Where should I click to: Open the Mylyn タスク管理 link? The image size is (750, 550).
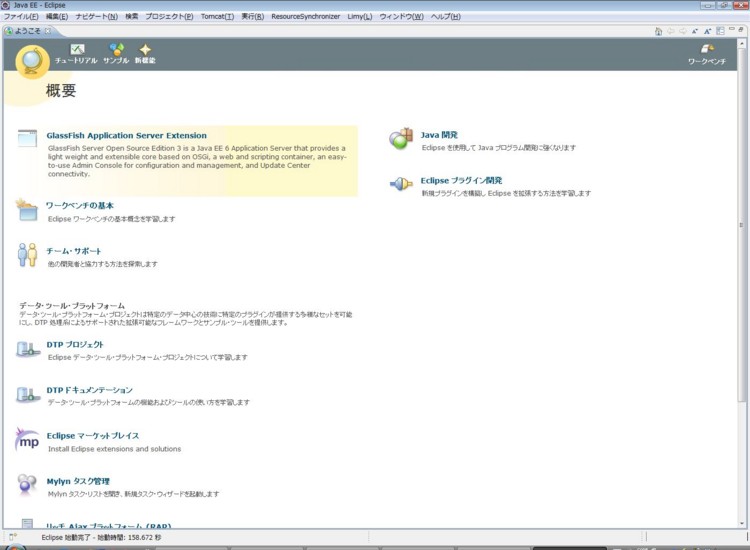(78, 481)
